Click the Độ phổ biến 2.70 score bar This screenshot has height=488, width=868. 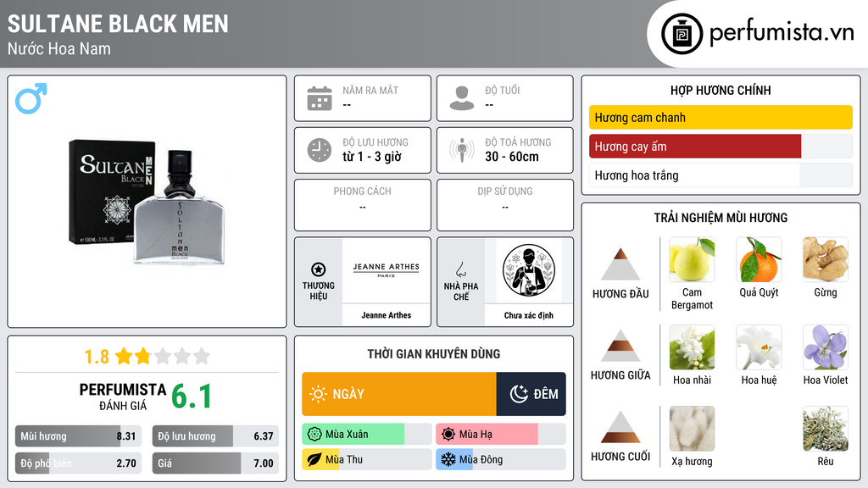click(78, 463)
